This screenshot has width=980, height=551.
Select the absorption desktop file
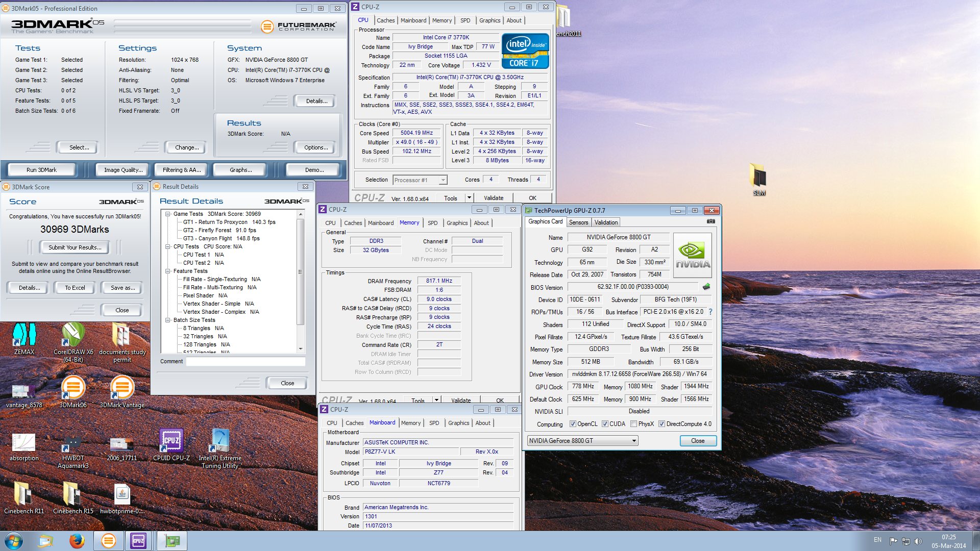pos(24,447)
